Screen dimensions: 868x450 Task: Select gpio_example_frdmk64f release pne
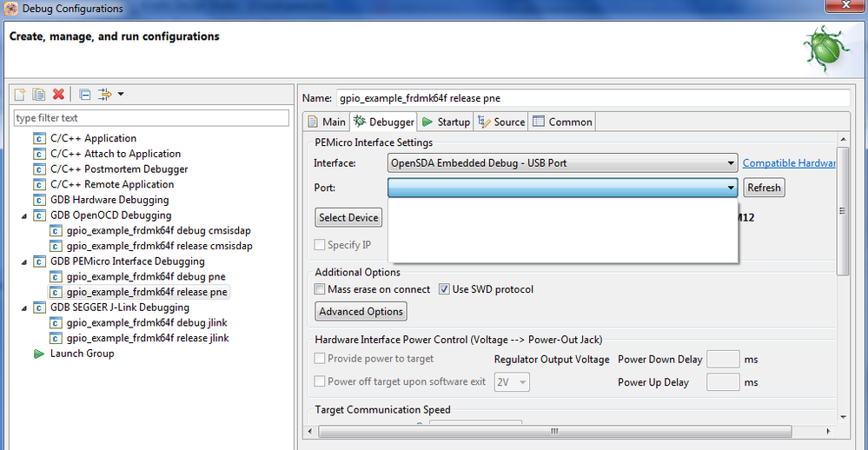147,292
